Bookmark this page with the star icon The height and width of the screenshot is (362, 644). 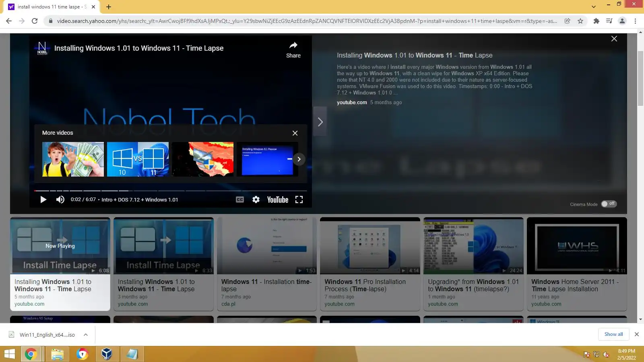click(580, 21)
